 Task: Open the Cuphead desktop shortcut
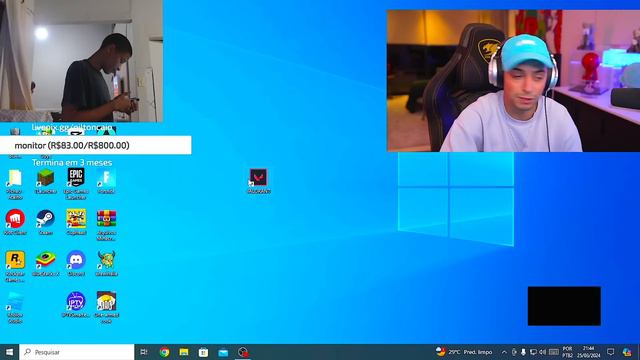coord(76,222)
